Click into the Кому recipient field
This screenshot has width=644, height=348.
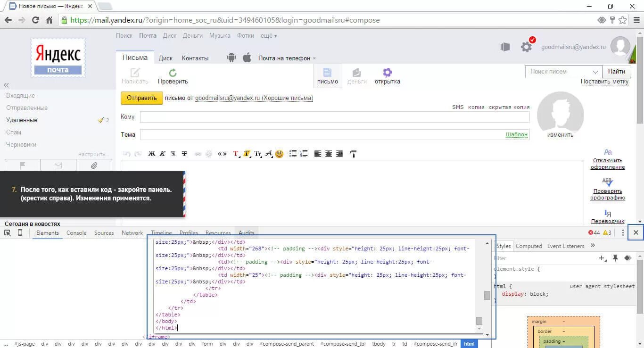click(x=335, y=117)
